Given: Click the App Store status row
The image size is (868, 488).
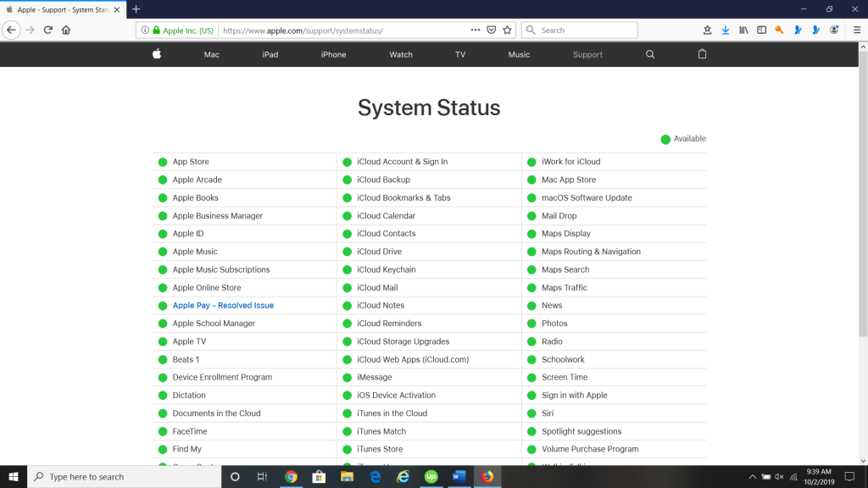Looking at the screenshot, I should [x=244, y=162].
